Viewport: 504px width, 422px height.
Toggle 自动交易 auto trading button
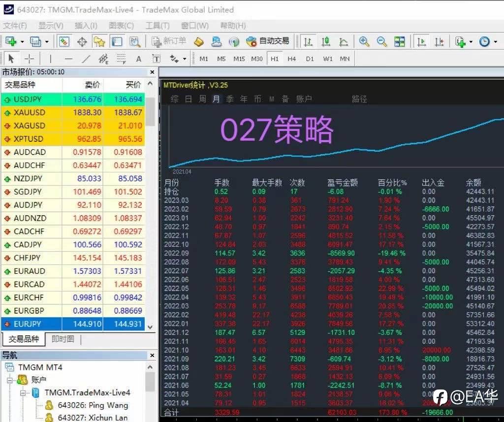(x=268, y=41)
